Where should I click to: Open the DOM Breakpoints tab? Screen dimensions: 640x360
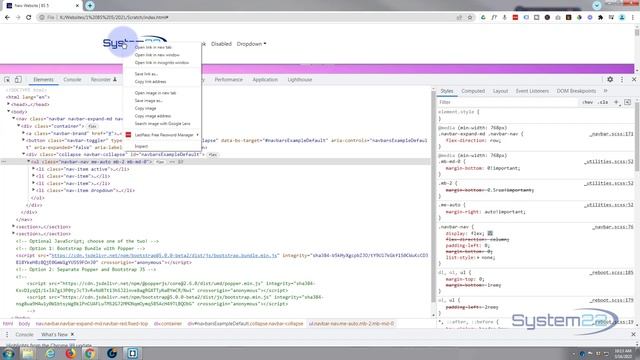tap(576, 91)
